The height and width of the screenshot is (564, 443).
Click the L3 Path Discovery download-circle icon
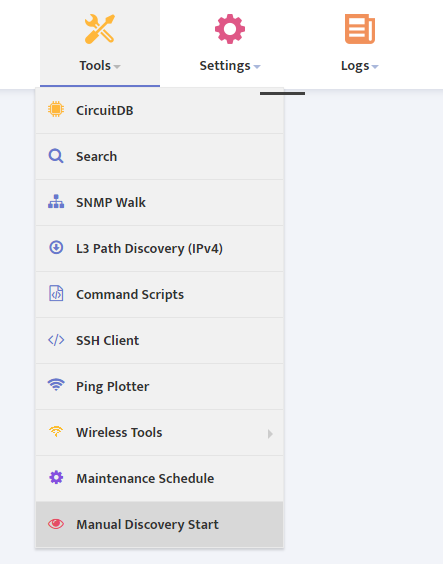pyautogui.click(x=56, y=247)
